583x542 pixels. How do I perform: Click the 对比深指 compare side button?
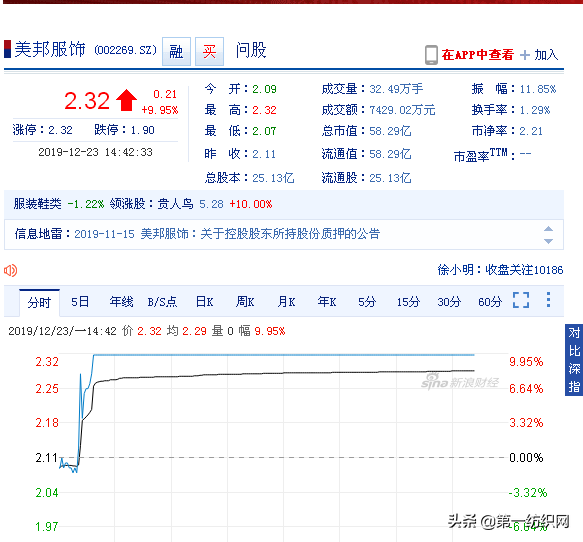574,360
